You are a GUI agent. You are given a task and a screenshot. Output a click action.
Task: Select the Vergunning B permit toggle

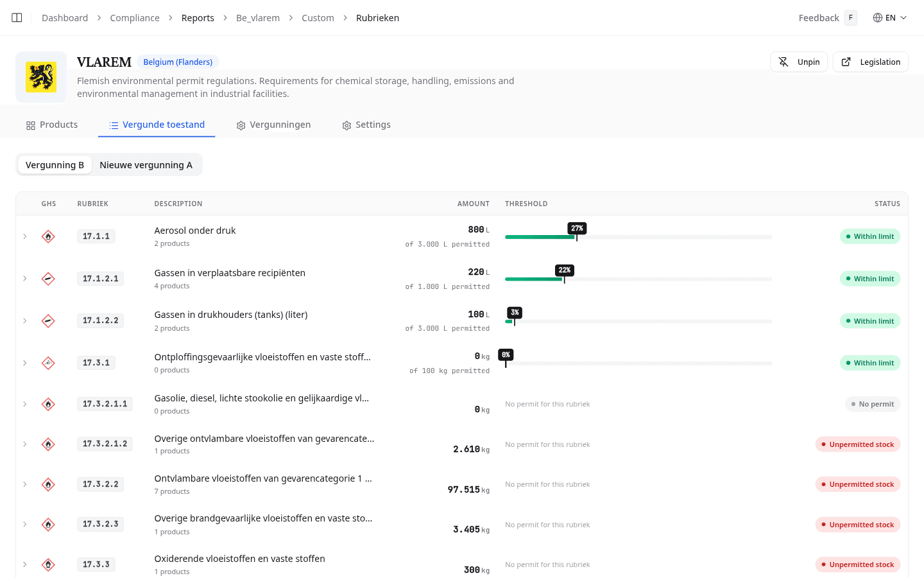tap(55, 165)
